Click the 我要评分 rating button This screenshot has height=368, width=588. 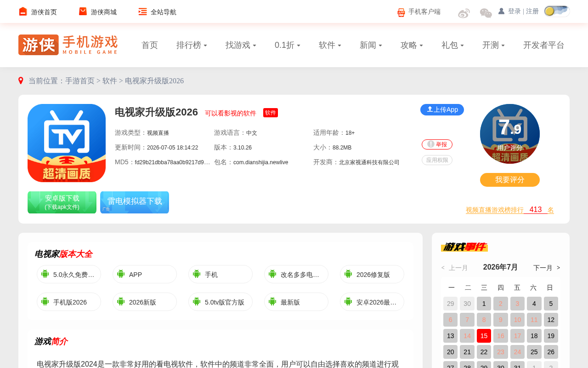[x=510, y=180]
